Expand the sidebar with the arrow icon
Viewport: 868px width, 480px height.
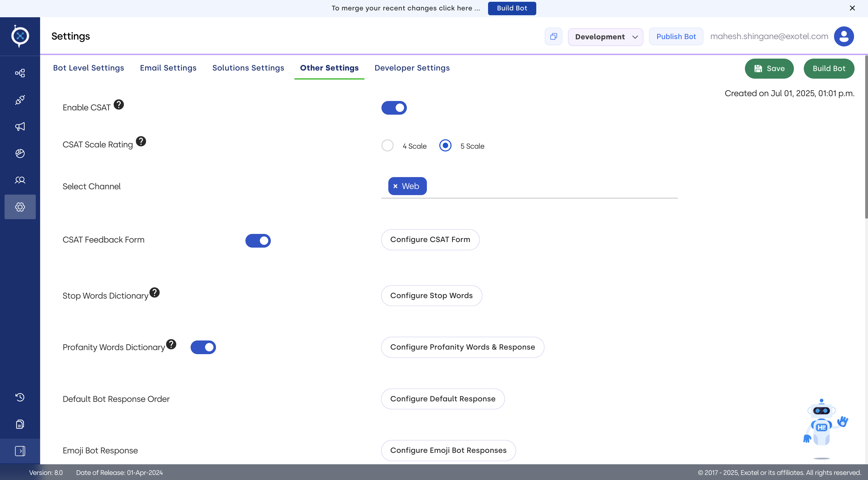20,451
